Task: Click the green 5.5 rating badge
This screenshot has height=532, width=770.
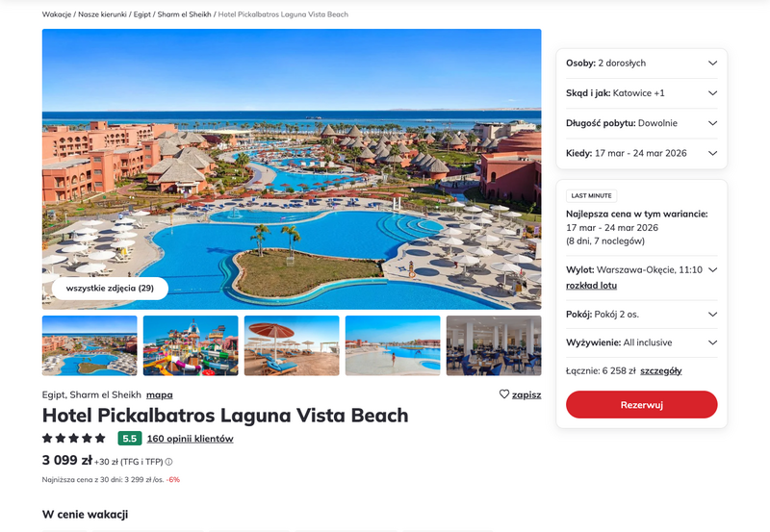Action: [130, 439]
